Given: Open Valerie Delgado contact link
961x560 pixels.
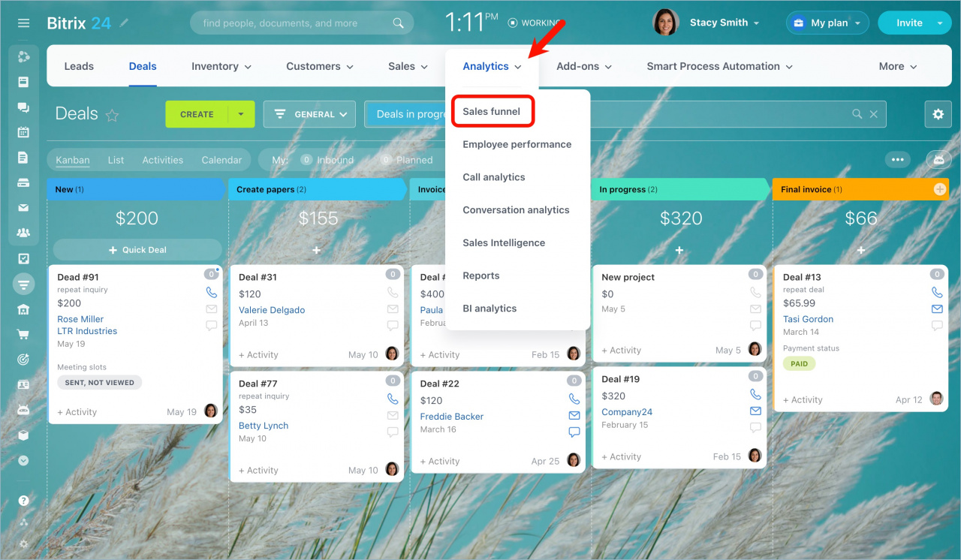Looking at the screenshot, I should (x=272, y=310).
